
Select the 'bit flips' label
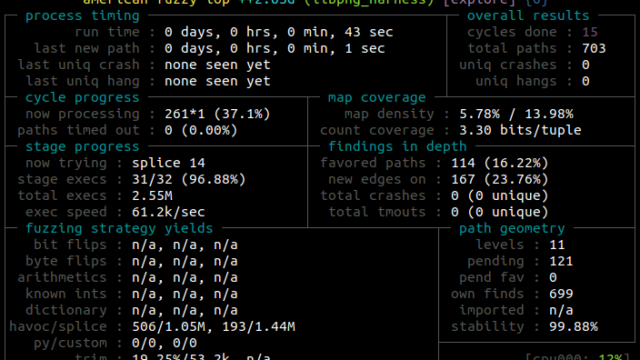70,244
